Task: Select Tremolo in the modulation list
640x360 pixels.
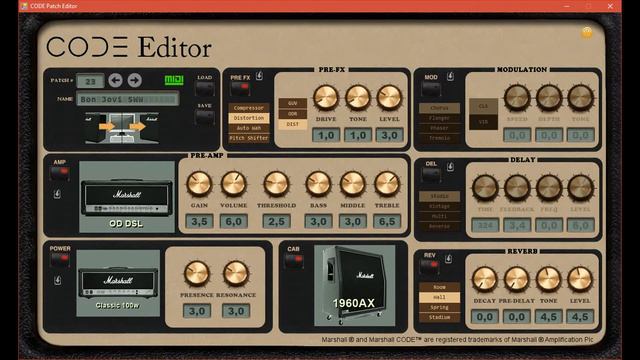Action: 439,138
